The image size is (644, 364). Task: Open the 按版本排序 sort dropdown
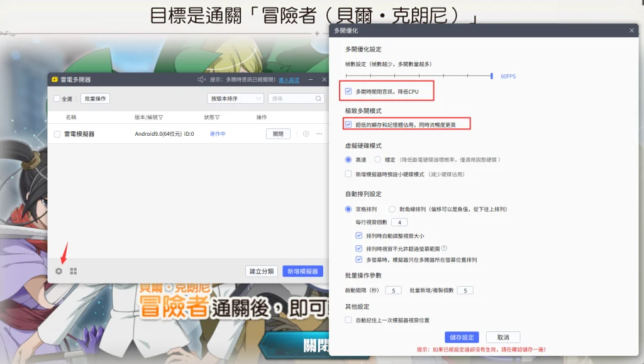point(235,99)
